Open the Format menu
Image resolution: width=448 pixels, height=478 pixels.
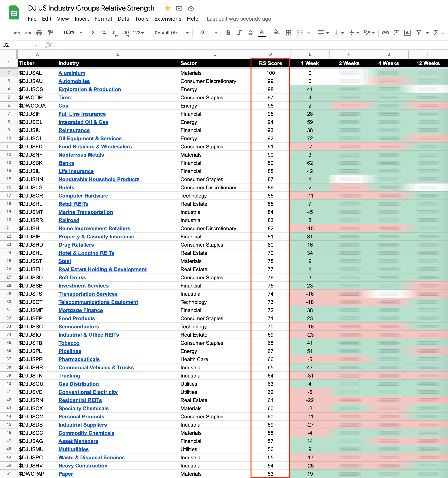pyautogui.click(x=103, y=19)
